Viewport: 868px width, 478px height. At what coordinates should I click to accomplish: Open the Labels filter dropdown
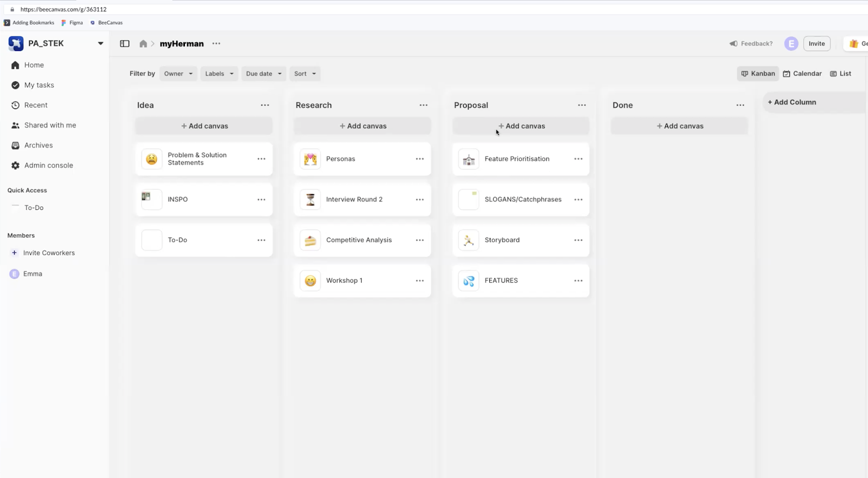pyautogui.click(x=219, y=74)
